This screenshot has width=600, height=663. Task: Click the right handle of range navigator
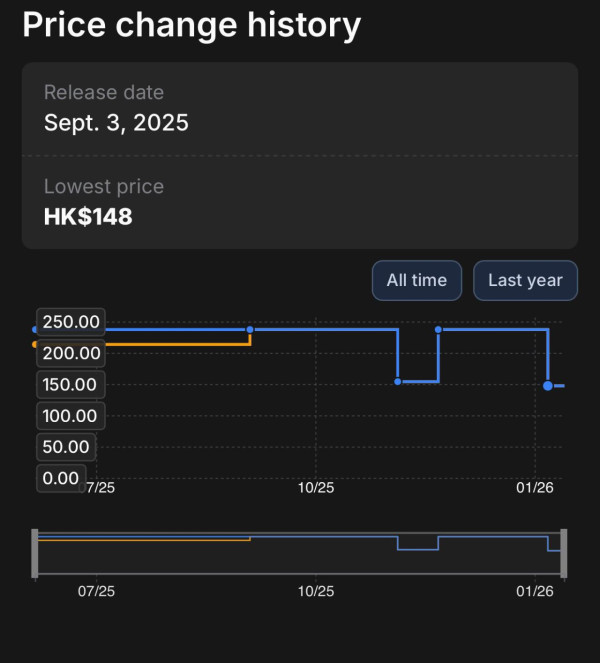click(564, 553)
